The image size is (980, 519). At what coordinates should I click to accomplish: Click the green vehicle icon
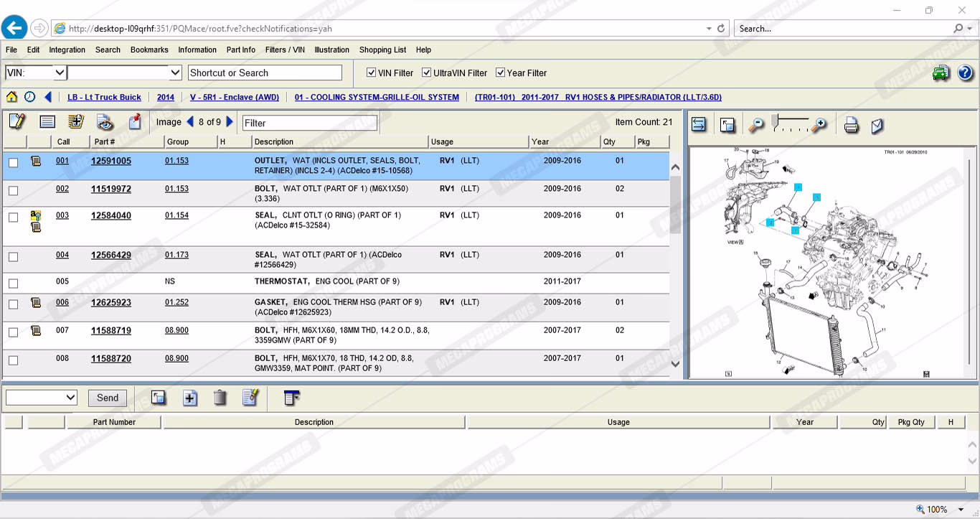941,73
